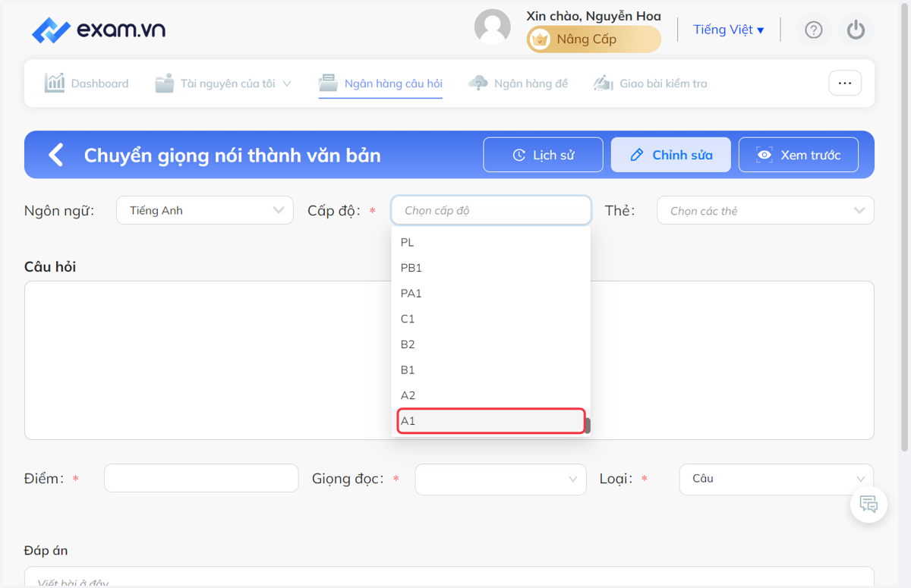Open the Giọng đọc dropdown
Image resolution: width=911 pixels, height=588 pixels.
(x=500, y=480)
